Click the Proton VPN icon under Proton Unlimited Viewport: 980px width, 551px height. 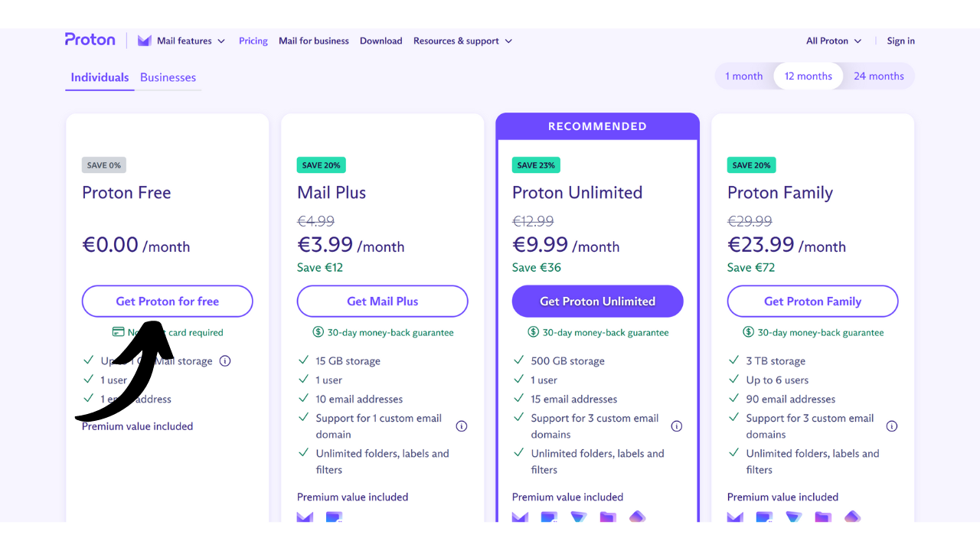pyautogui.click(x=579, y=525)
